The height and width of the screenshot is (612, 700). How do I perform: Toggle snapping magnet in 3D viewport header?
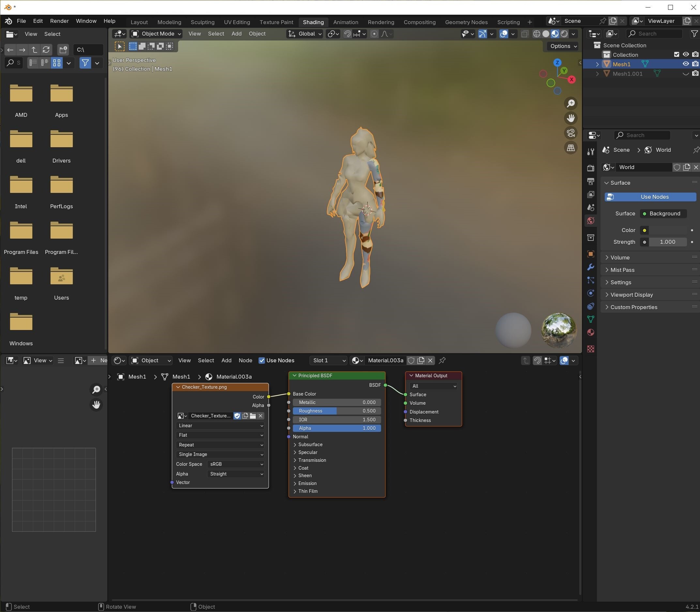click(347, 34)
